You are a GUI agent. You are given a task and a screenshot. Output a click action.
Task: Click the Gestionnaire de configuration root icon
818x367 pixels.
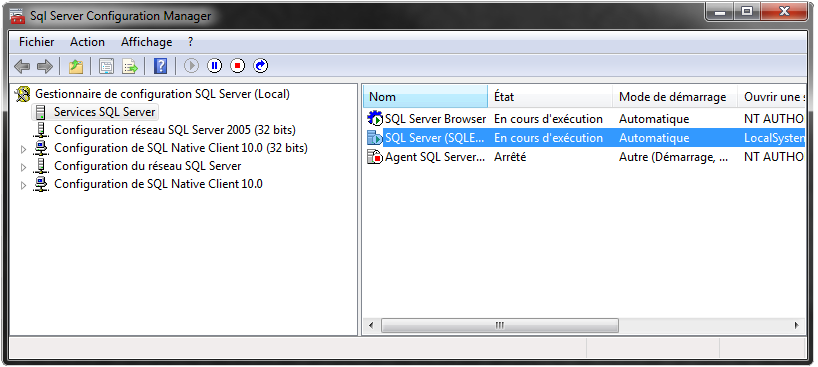(23, 94)
